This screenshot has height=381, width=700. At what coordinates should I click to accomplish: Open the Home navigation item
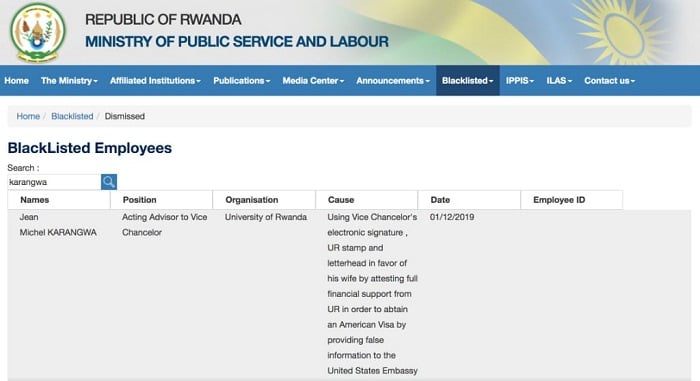[17, 81]
